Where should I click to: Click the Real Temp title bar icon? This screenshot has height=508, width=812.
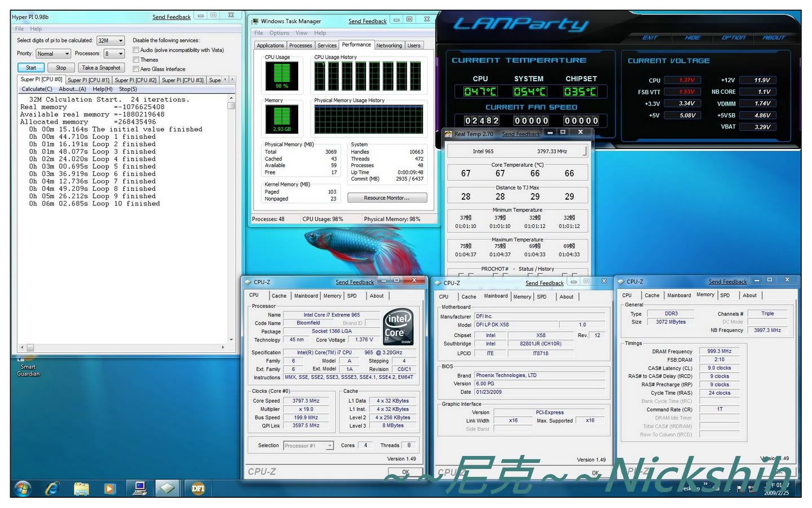click(449, 134)
